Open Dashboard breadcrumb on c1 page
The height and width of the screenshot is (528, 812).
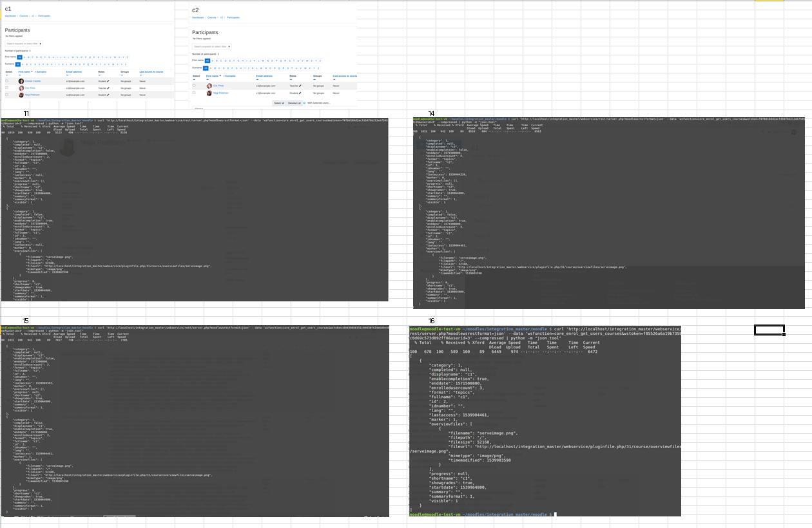click(10, 15)
